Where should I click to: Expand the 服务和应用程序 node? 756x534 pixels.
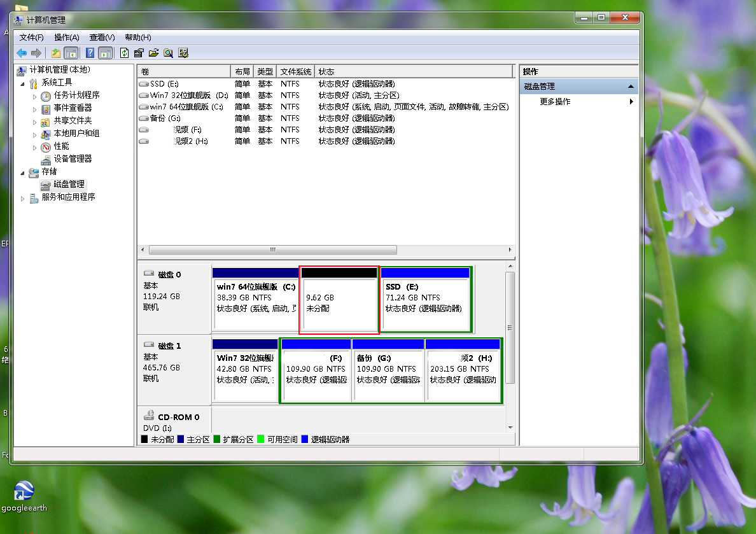(23, 197)
